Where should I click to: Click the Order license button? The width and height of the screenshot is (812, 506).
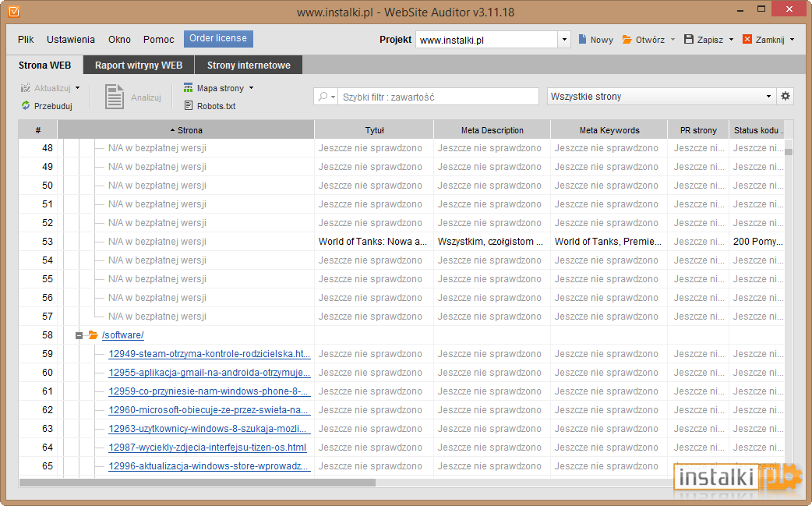[x=218, y=38]
